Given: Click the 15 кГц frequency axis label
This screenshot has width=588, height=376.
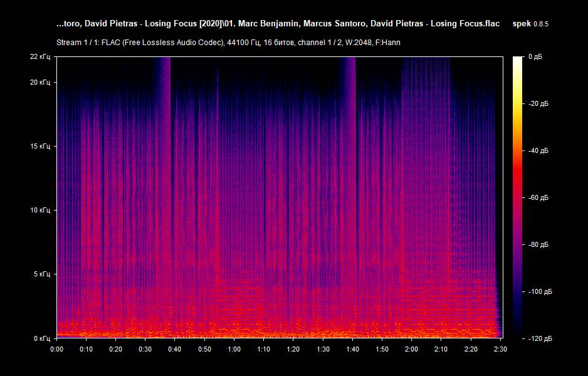Looking at the screenshot, I should [x=41, y=145].
